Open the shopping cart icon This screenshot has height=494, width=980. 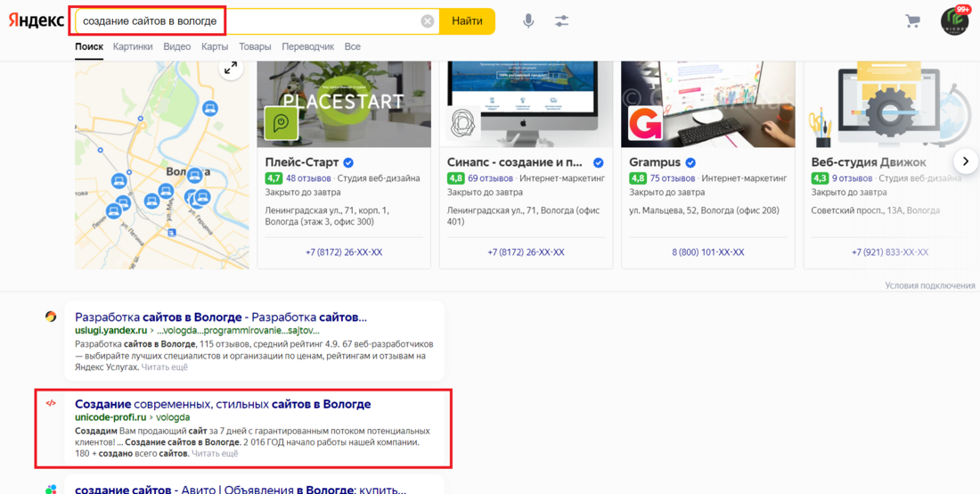tap(912, 21)
